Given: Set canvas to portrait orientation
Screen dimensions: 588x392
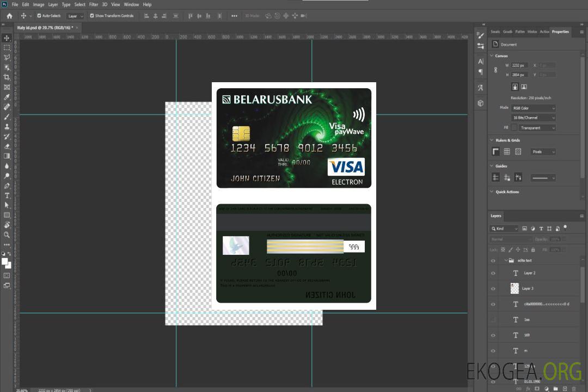Looking at the screenshot, I should tap(515, 87).
